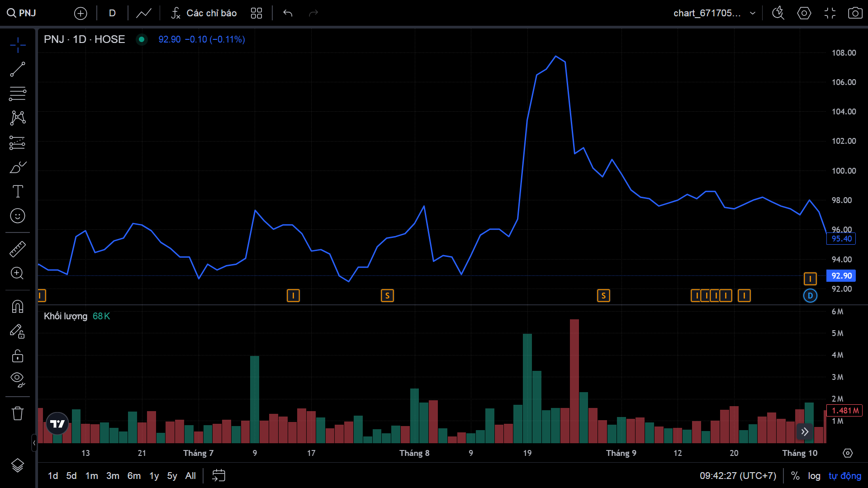The image size is (868, 488).
Task: Set time range to All
Action: tap(190, 476)
